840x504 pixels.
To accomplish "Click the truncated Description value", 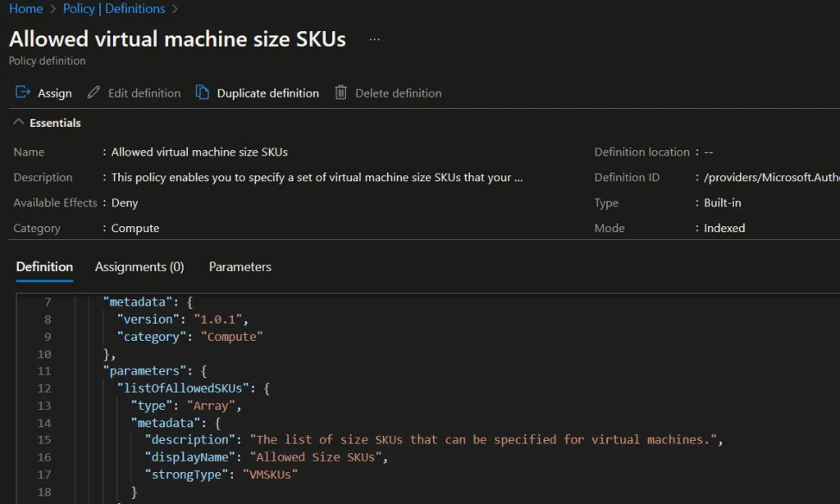I will point(317,177).
